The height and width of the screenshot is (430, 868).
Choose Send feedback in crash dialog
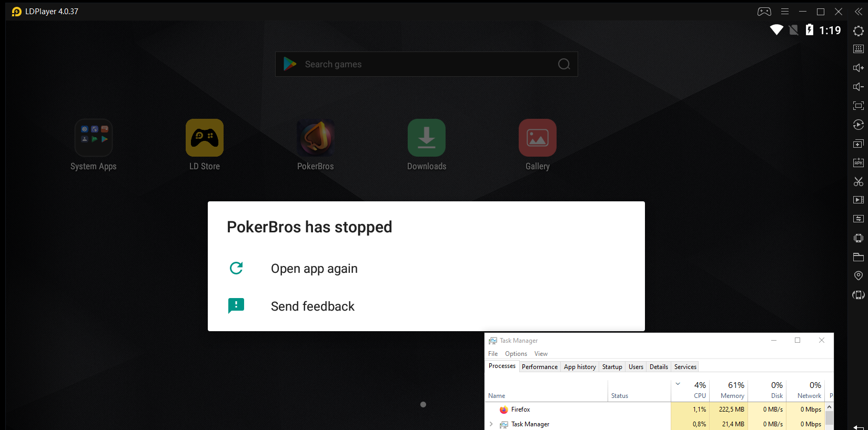426,306
